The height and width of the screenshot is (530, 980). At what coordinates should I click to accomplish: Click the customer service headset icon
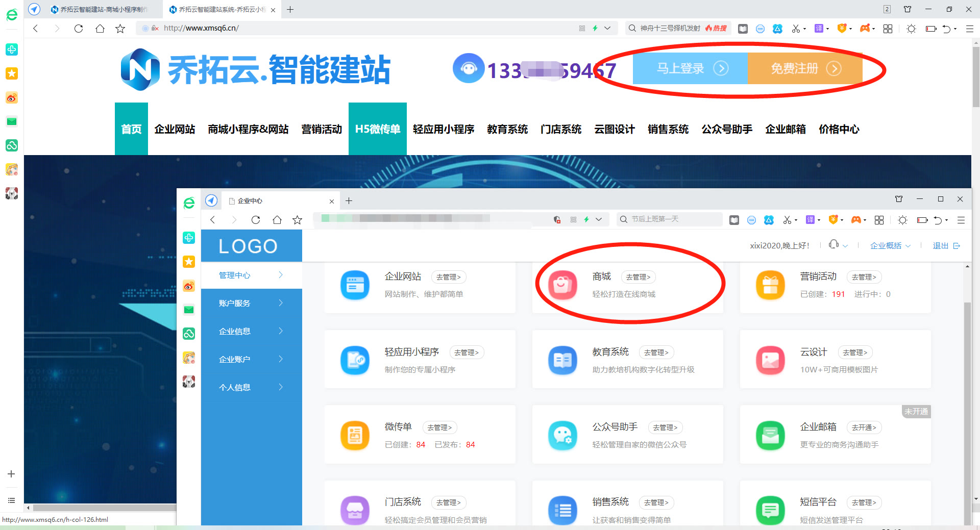coord(834,245)
